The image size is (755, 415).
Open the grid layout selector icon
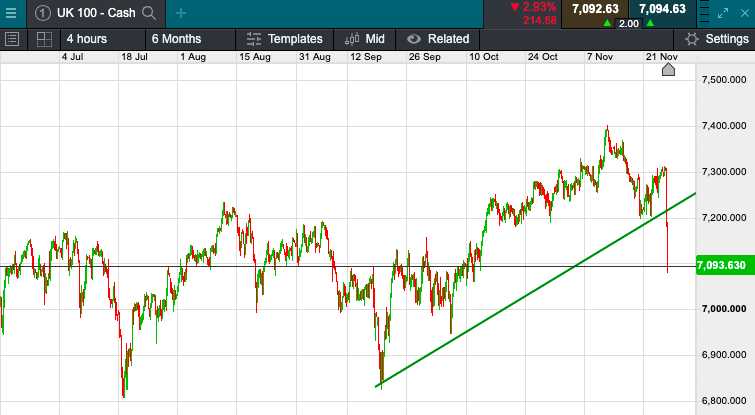click(44, 39)
